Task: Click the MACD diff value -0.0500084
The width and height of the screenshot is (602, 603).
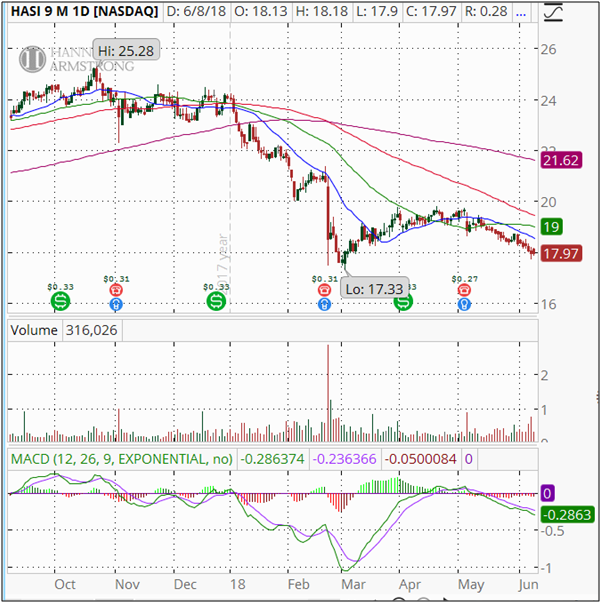Action: (420, 459)
